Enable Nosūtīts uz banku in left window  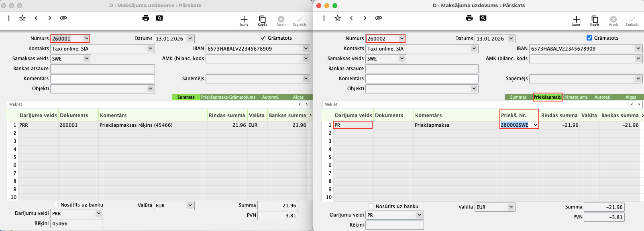click(x=56, y=205)
